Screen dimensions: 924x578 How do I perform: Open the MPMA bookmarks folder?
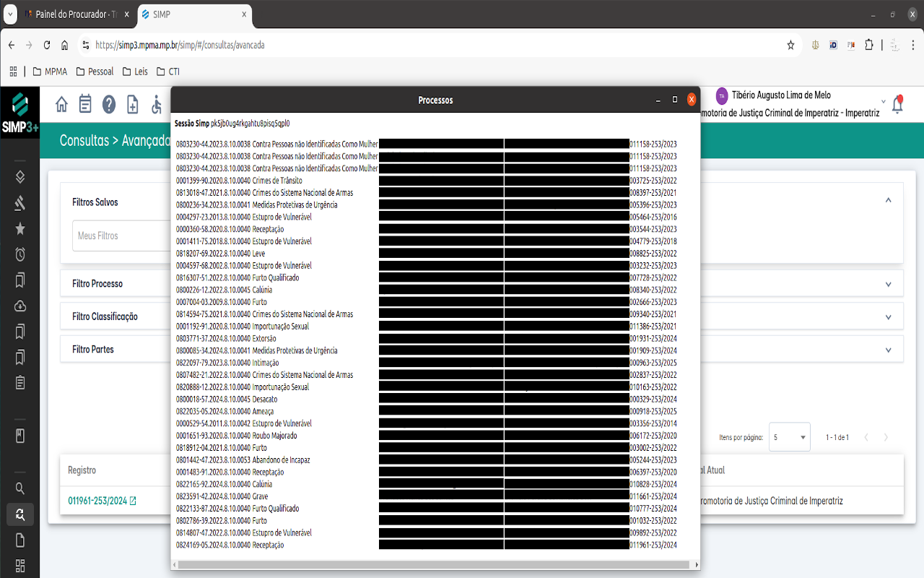click(x=50, y=72)
